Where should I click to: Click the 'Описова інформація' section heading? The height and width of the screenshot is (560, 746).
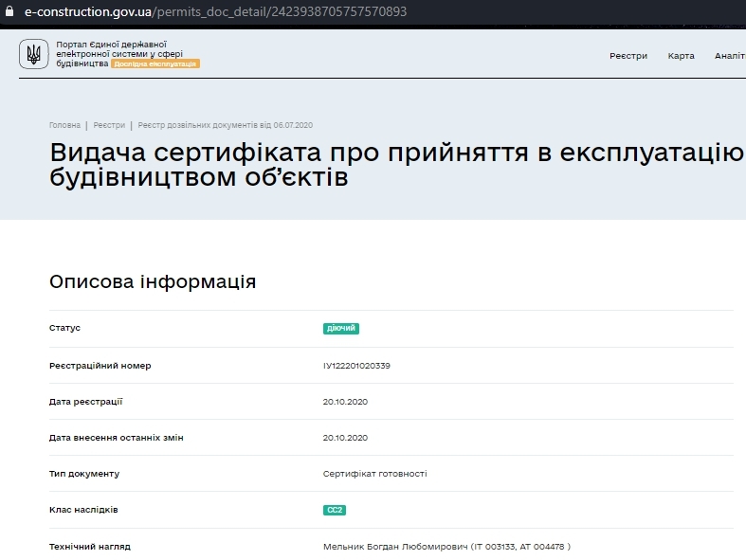click(153, 281)
